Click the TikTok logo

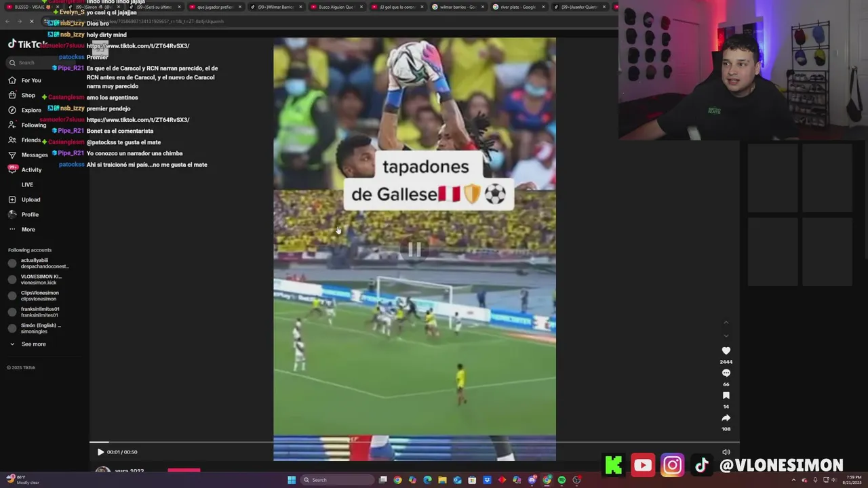(x=27, y=44)
